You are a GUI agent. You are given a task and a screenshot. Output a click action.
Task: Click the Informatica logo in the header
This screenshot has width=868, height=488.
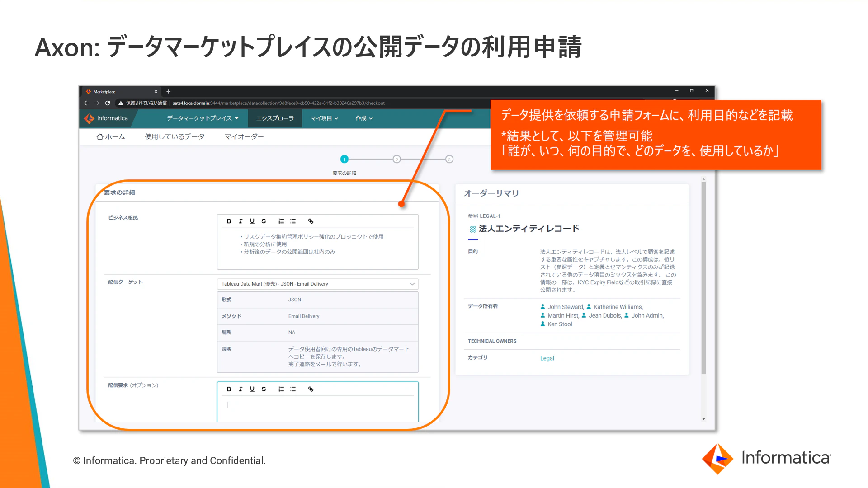[106, 118]
